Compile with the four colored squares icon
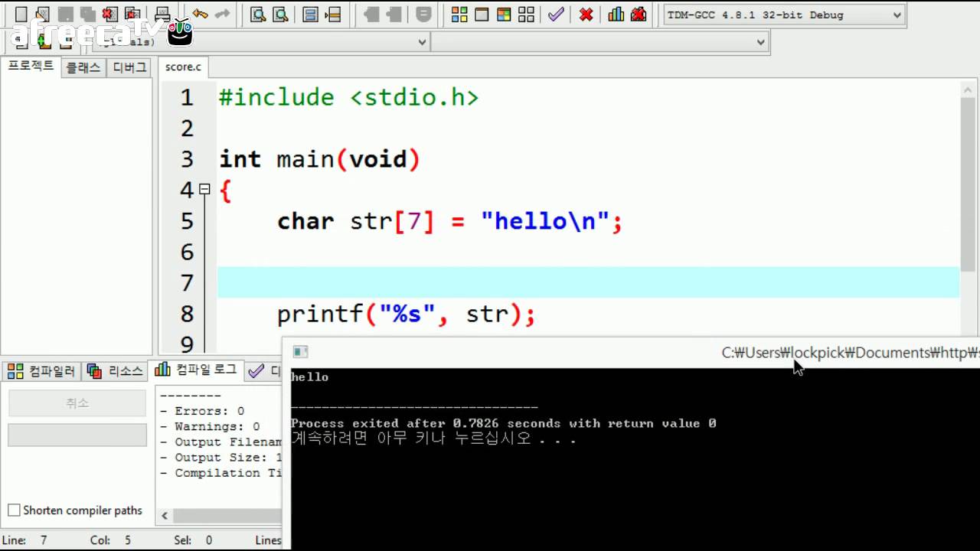This screenshot has height=551, width=980. (x=459, y=14)
